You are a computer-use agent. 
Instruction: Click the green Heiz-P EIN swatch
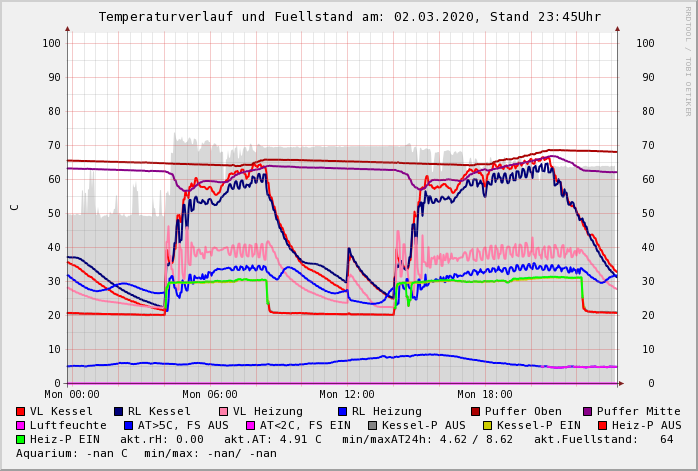tap(21, 439)
